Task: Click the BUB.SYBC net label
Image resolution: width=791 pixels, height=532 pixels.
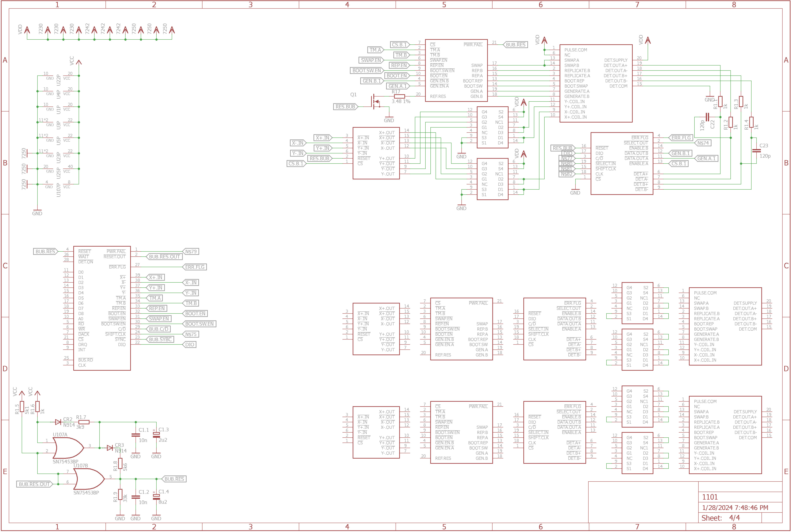Action: pos(160,339)
